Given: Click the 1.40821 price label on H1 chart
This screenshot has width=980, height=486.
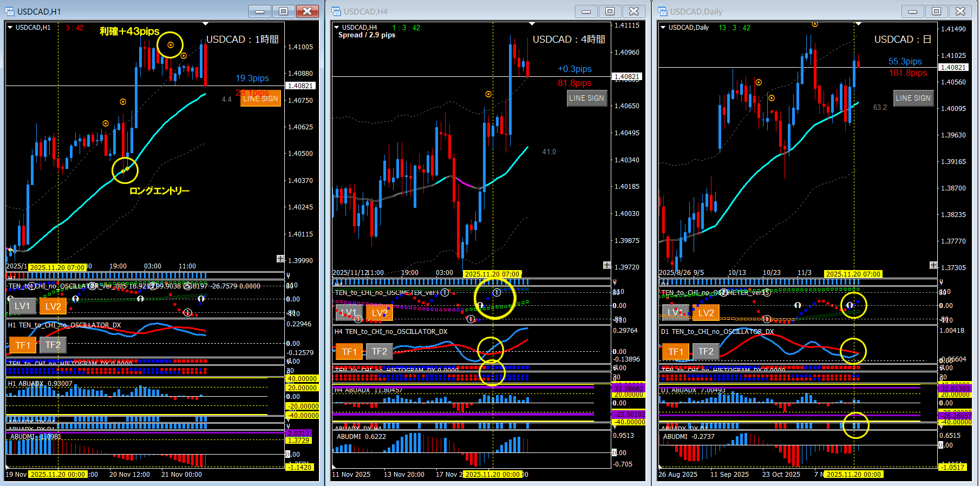Looking at the screenshot, I should (x=300, y=86).
